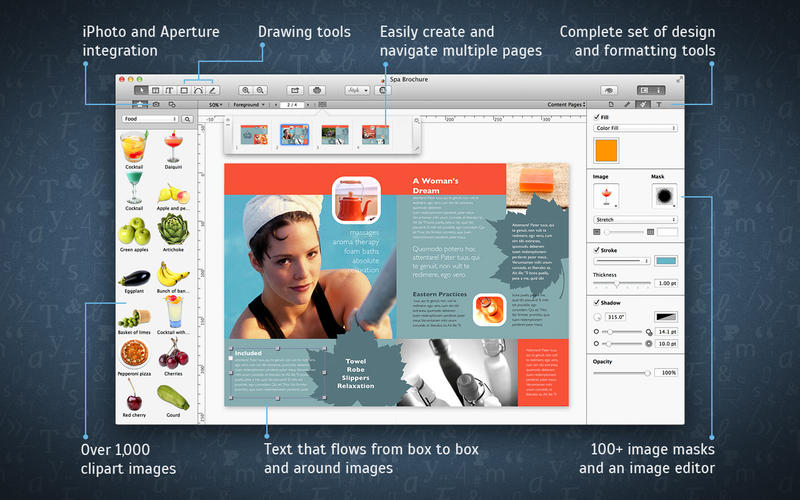Toggle the inspector info panel button
Viewport: 800px width, 500px height.
coord(659,90)
